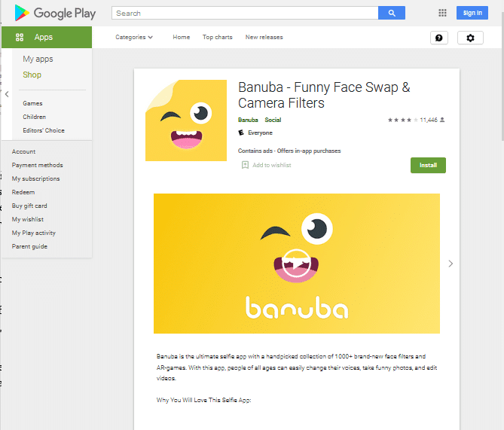Open Payment methods link
This screenshot has width=504, height=430.
37,165
